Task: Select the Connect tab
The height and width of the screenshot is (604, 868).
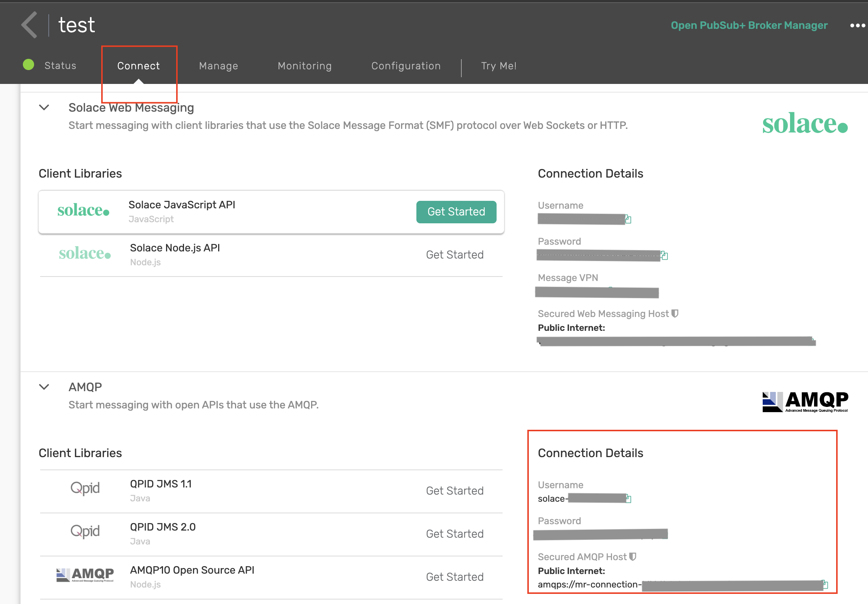Action: tap(138, 66)
